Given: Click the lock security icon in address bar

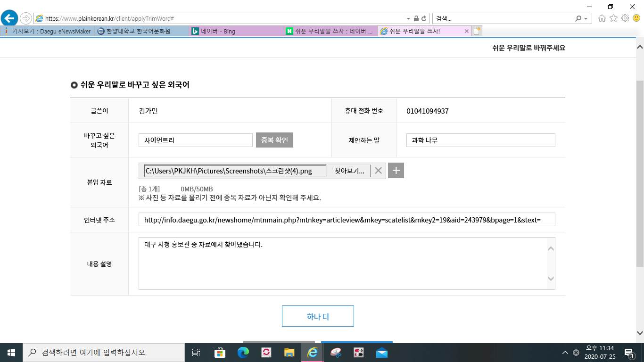Looking at the screenshot, I should coord(416,18).
